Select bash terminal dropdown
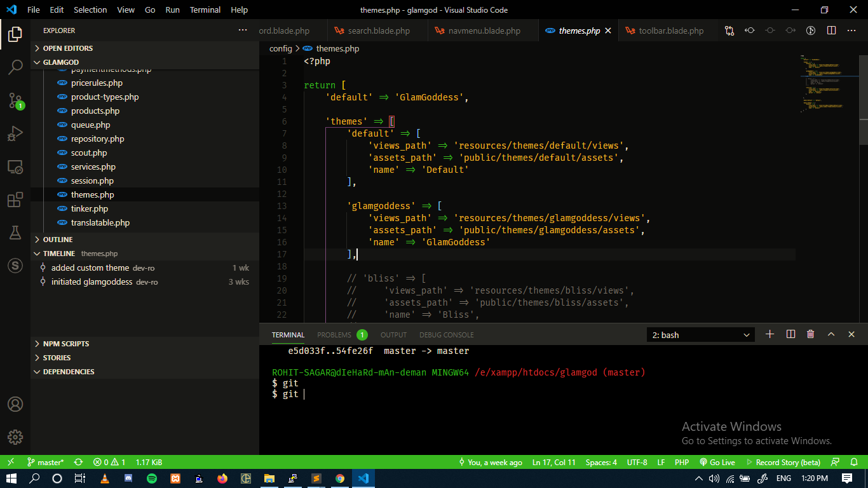Viewport: 868px width, 488px height. (x=701, y=335)
